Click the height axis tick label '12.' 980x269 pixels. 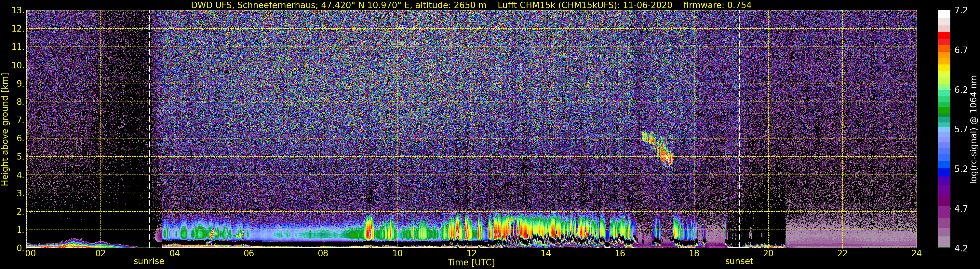pyautogui.click(x=17, y=29)
